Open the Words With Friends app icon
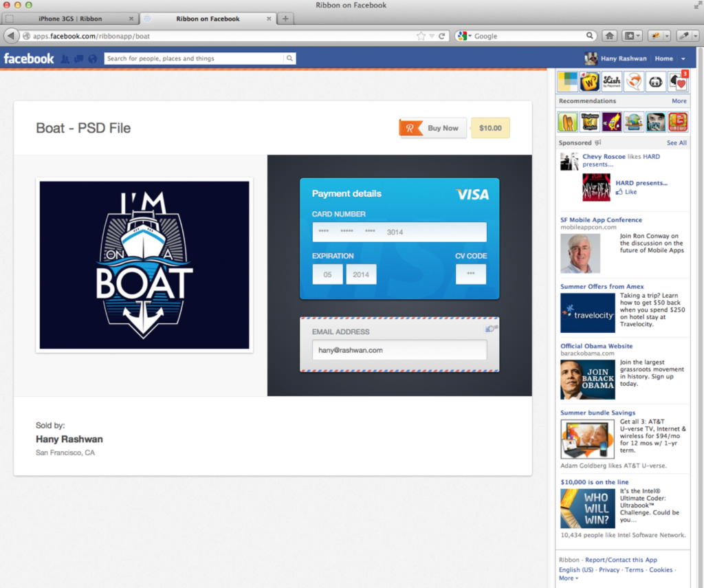704x588 pixels. 589,82
